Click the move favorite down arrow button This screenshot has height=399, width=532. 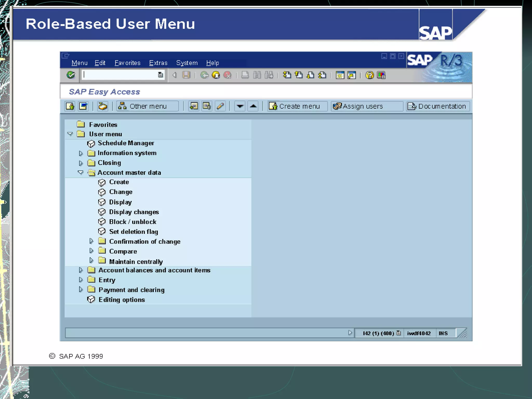[240, 106]
